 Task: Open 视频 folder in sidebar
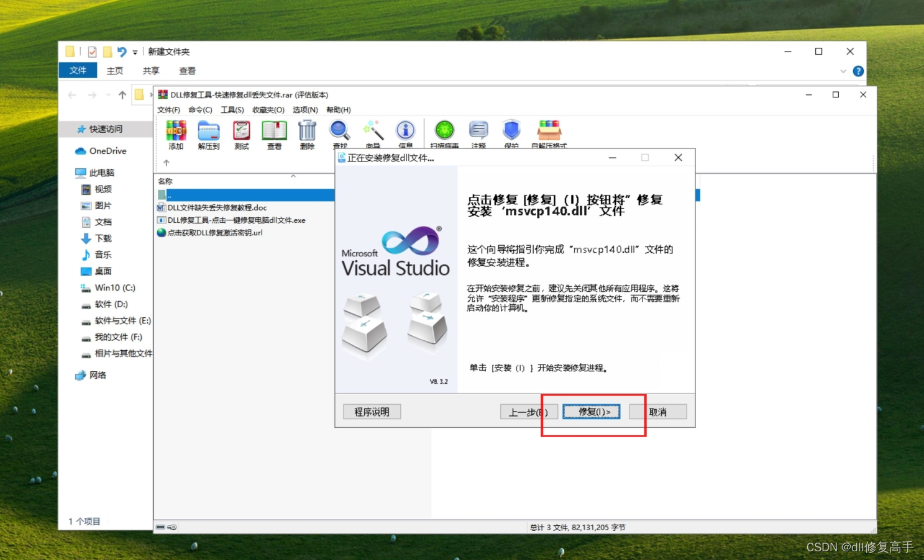[x=96, y=189]
